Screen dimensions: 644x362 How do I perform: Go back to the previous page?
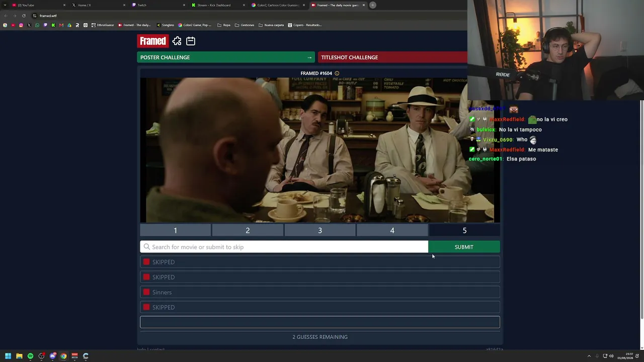click(x=6, y=16)
